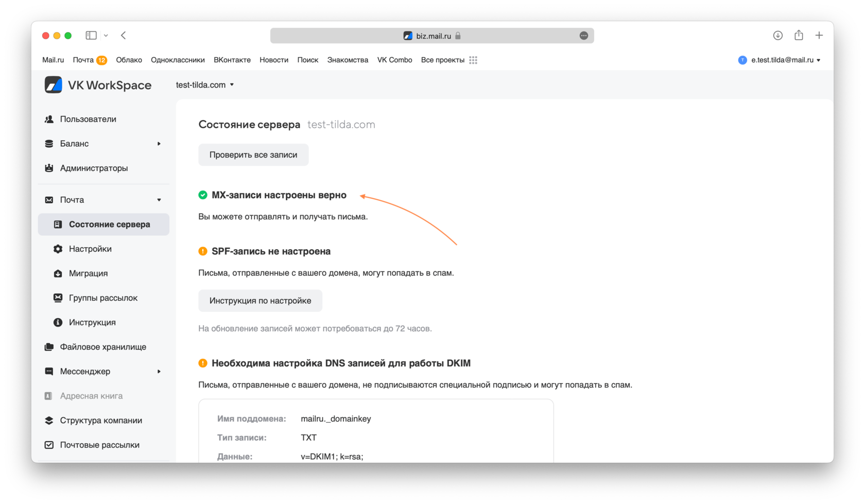Open the all projects grid icon
Viewport: 865px width, 504px height.
(x=473, y=60)
